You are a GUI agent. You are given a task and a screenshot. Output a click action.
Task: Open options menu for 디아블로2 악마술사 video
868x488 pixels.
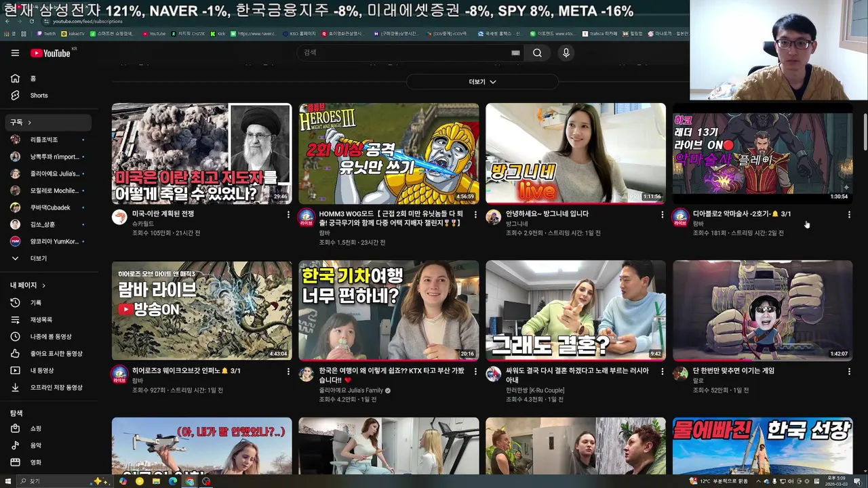(x=849, y=215)
